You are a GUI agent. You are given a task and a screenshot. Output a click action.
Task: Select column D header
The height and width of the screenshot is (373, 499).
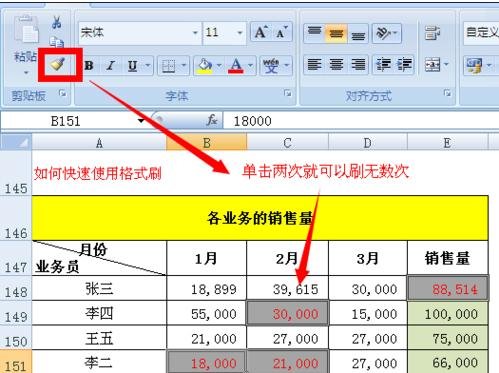[x=368, y=143]
